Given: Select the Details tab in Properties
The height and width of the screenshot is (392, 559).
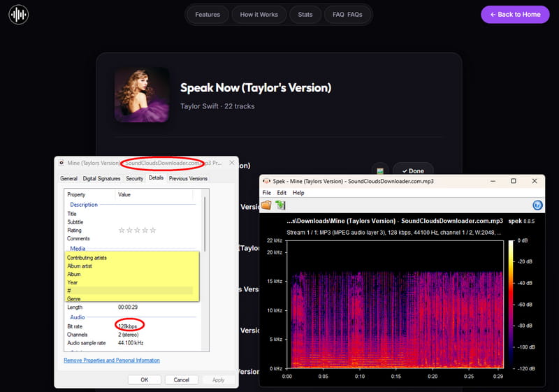Looking at the screenshot, I should pyautogui.click(x=156, y=177).
